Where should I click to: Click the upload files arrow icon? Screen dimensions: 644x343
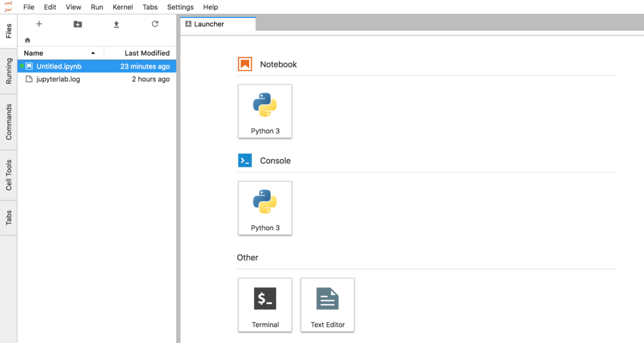[x=116, y=25]
